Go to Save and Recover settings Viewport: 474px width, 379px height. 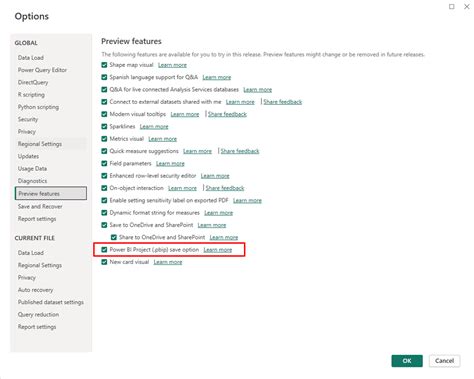[40, 207]
